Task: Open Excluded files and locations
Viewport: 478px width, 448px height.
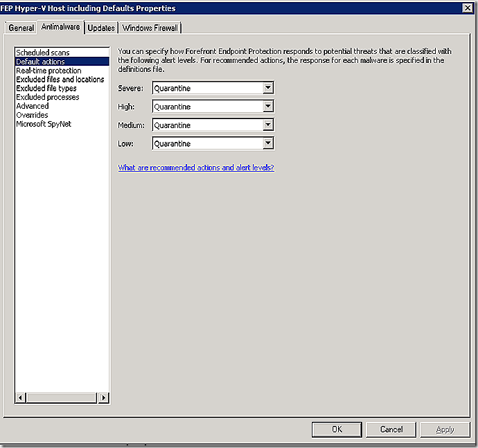Action: point(62,79)
